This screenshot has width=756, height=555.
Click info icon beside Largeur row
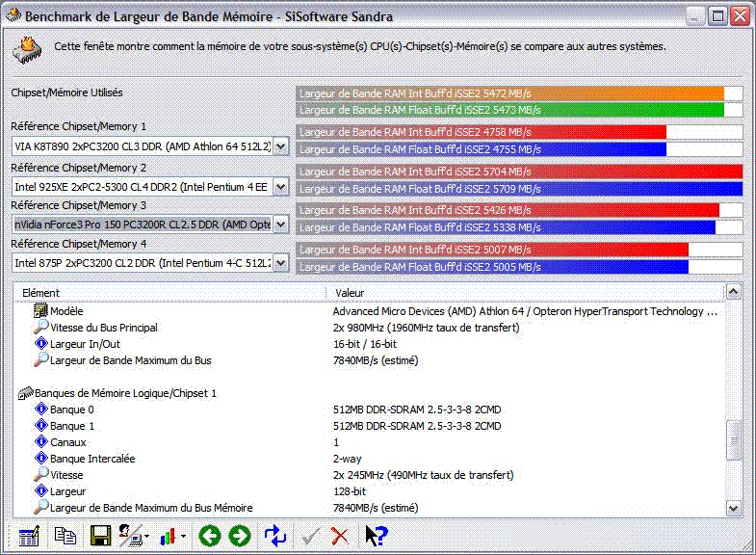[x=41, y=490]
